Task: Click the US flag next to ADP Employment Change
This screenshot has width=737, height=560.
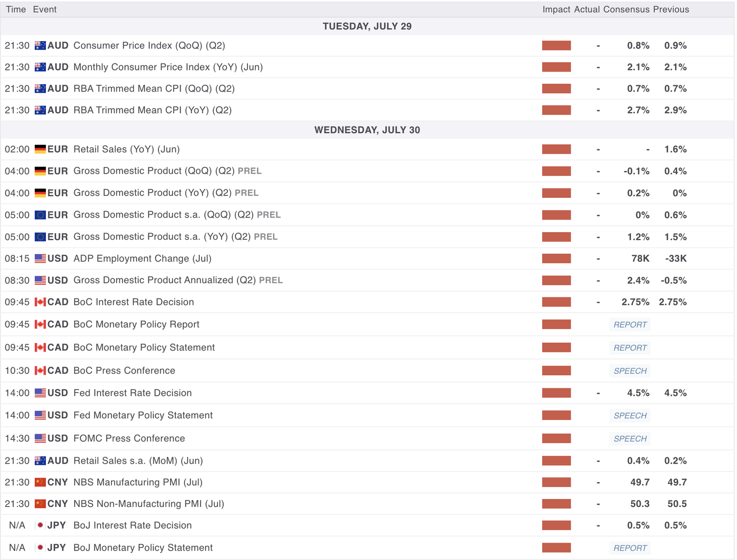Action: 40,259
